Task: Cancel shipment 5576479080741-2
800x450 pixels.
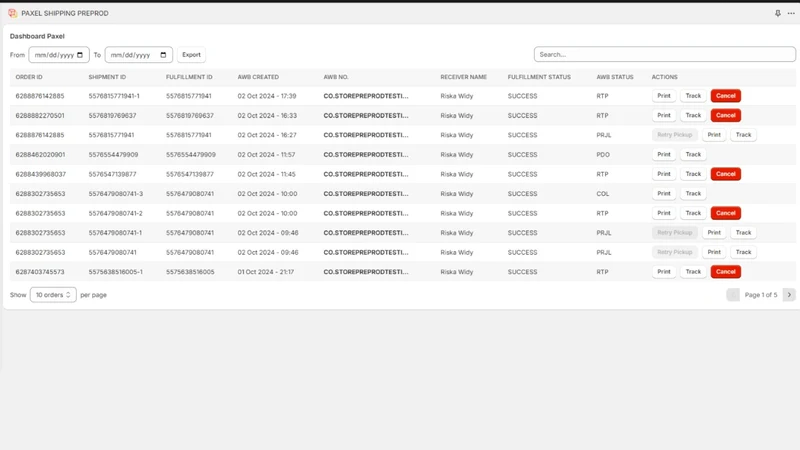Action: (x=726, y=213)
